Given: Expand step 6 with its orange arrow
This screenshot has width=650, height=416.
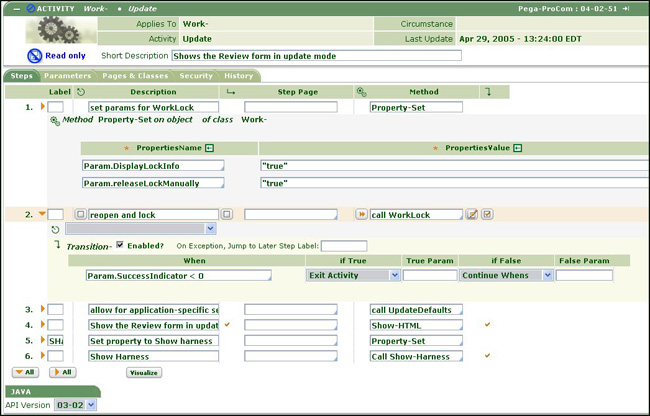Looking at the screenshot, I should [43, 356].
